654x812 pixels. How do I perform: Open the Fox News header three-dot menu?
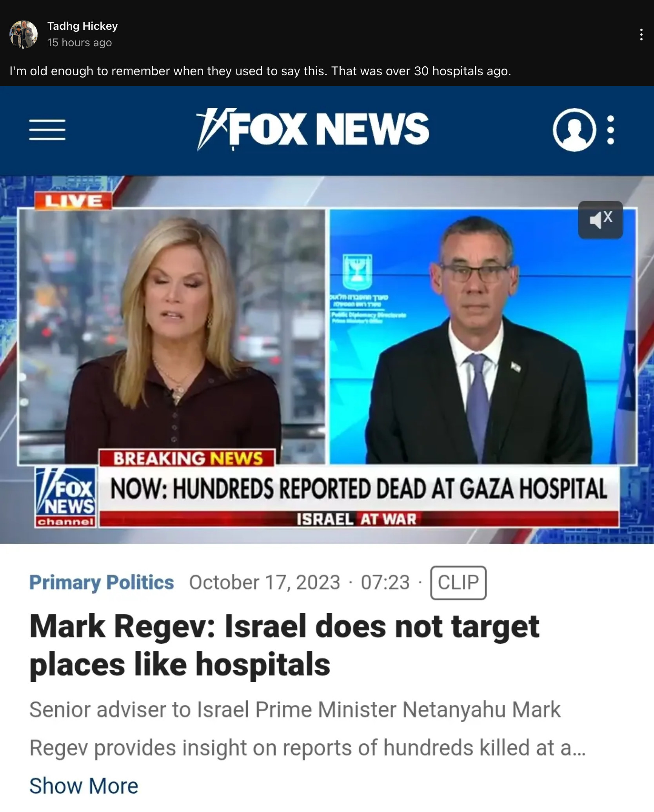click(x=610, y=130)
